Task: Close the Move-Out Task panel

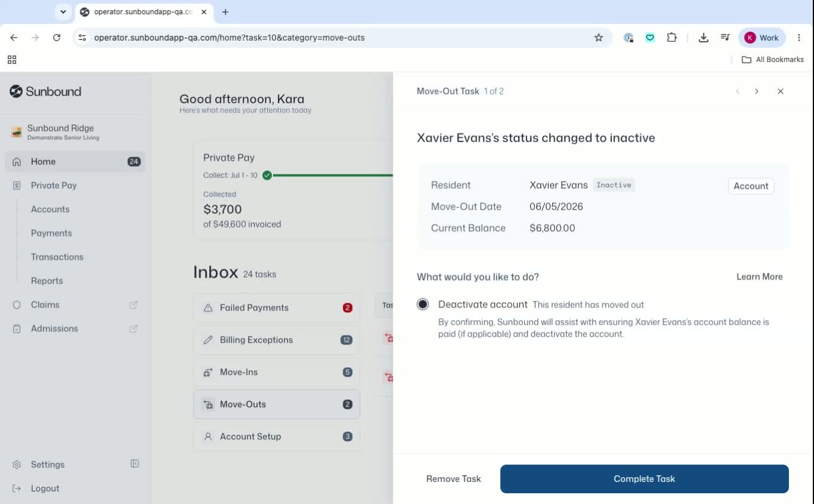Action: pos(781,91)
